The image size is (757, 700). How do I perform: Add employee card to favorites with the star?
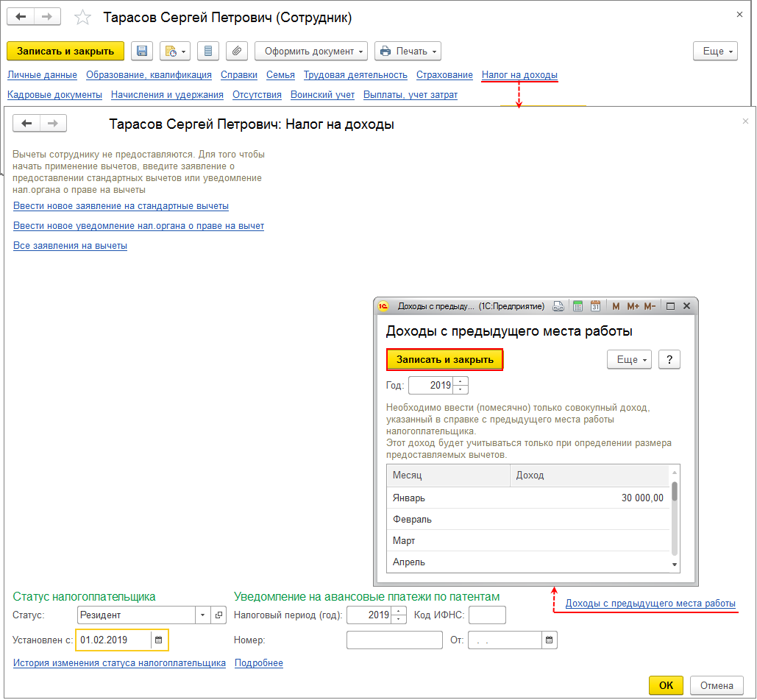[83, 18]
